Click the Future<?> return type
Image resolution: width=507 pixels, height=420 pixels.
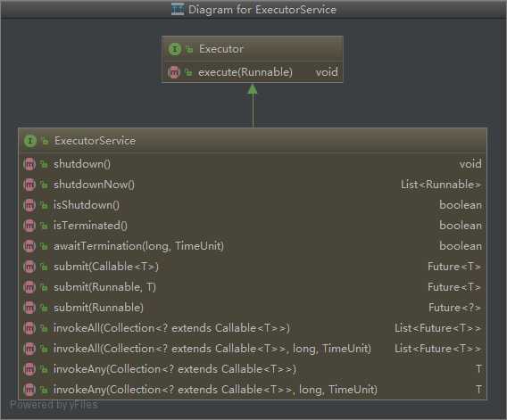pos(454,308)
